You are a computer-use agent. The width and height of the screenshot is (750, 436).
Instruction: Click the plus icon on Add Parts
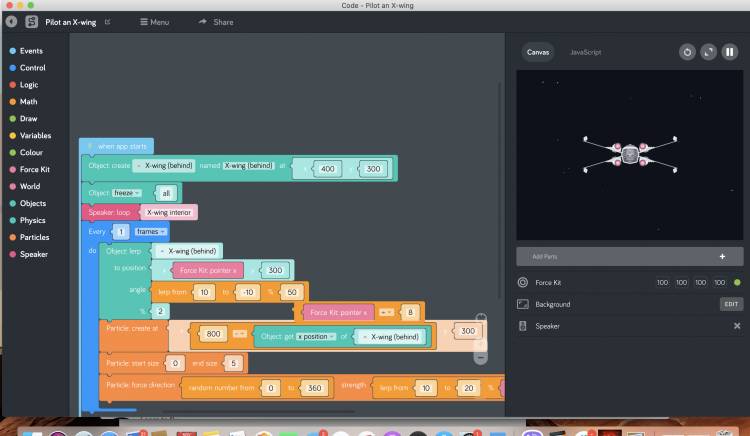pos(722,257)
